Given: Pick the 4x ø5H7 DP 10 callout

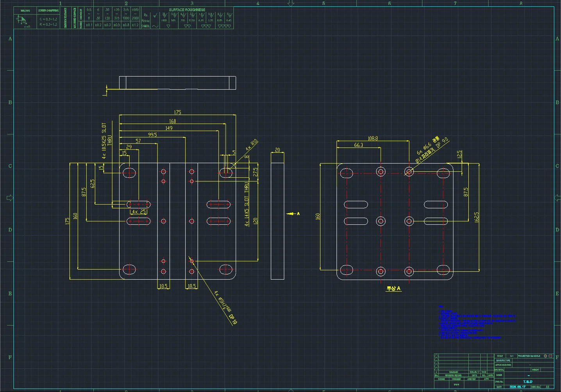Looking at the screenshot, I should tap(225, 308).
